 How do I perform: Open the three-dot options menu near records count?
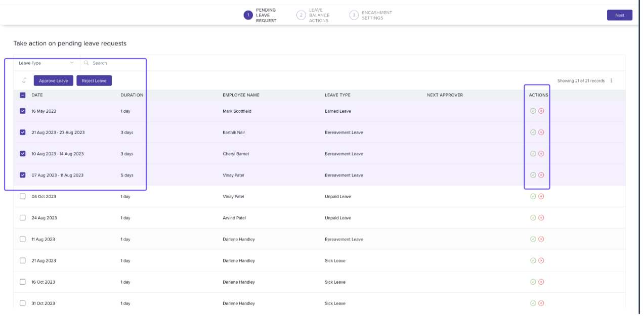pos(612,81)
